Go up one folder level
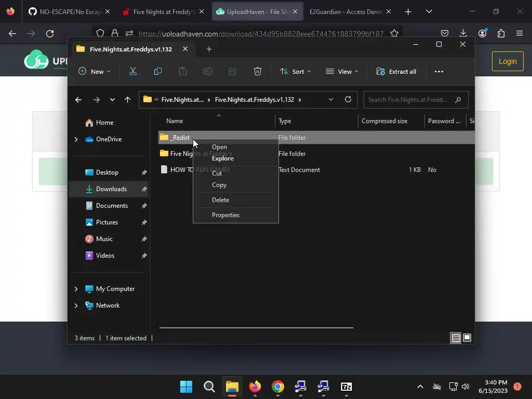 click(128, 100)
